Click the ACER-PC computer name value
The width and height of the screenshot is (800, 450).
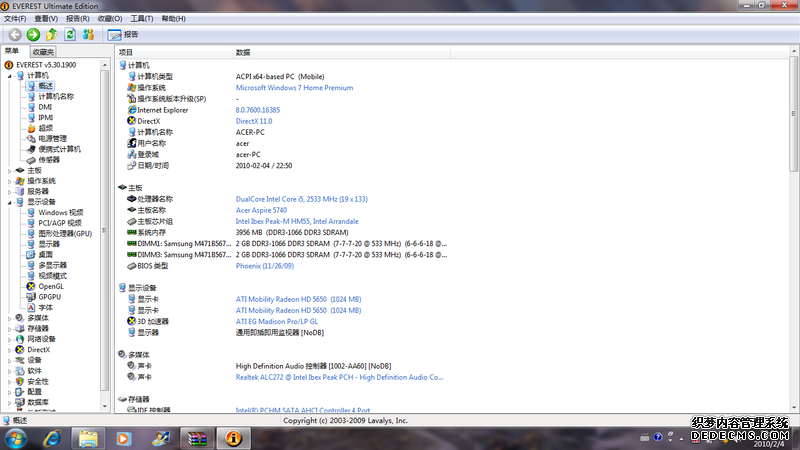[250, 132]
